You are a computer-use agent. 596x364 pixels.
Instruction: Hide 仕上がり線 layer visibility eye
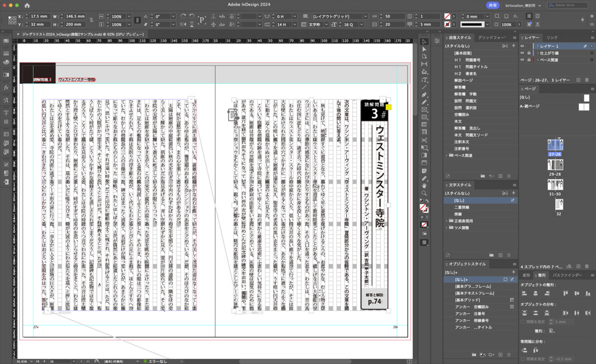click(522, 53)
